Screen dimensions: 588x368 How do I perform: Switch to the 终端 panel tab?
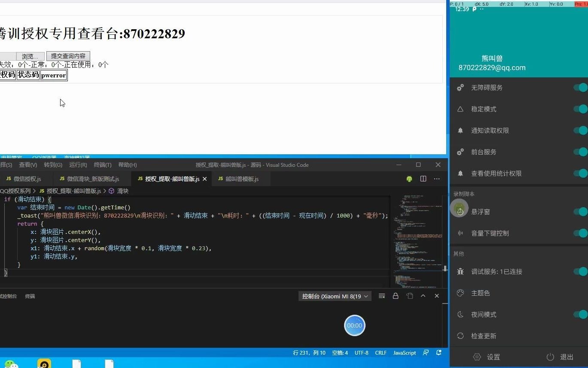click(30, 296)
